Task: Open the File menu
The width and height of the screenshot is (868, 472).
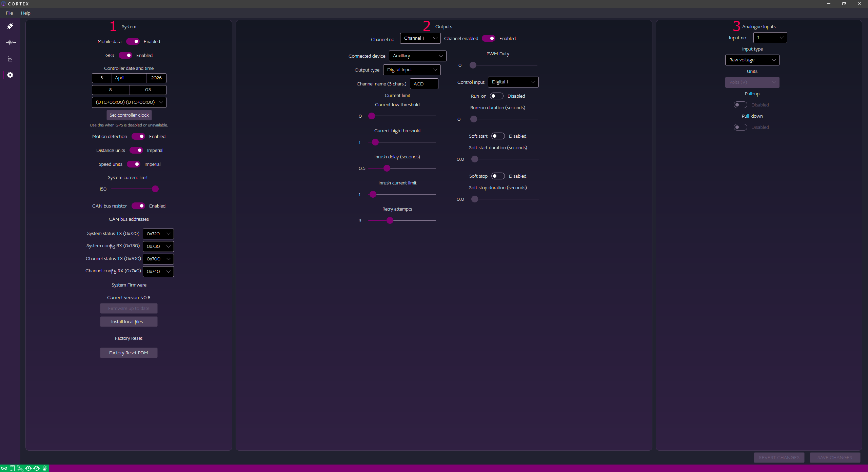Action: pos(9,13)
